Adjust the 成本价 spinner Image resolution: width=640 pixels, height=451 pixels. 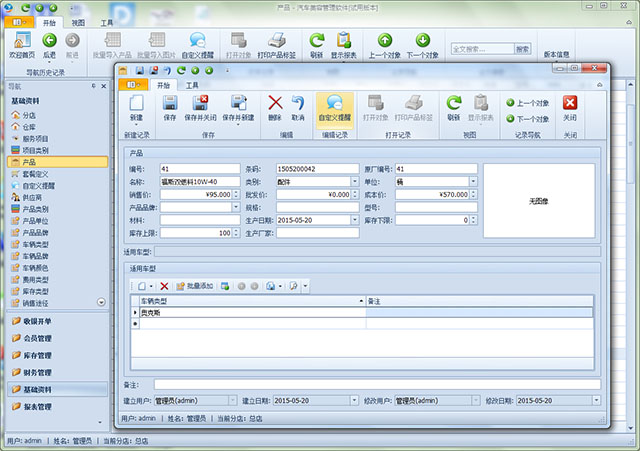click(x=473, y=195)
